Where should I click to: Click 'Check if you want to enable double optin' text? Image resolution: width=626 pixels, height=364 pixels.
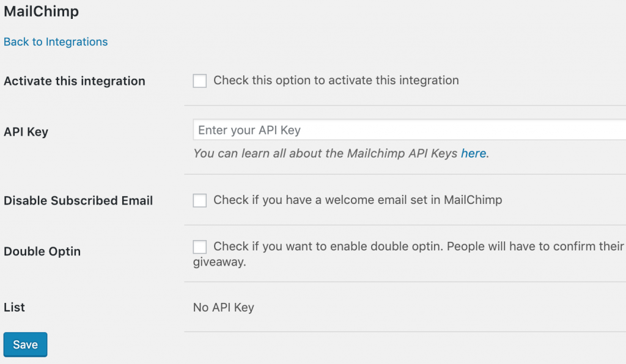pos(409,254)
